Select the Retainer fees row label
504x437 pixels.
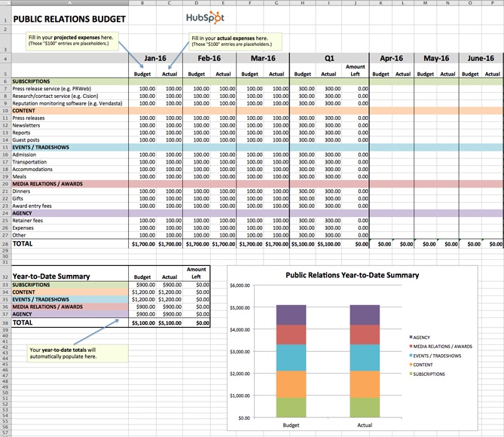click(x=28, y=220)
